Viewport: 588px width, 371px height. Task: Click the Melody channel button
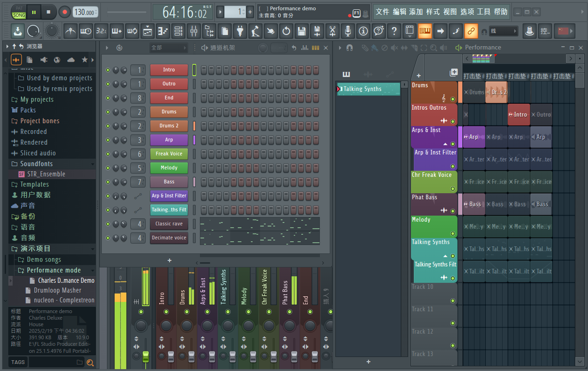tap(169, 168)
